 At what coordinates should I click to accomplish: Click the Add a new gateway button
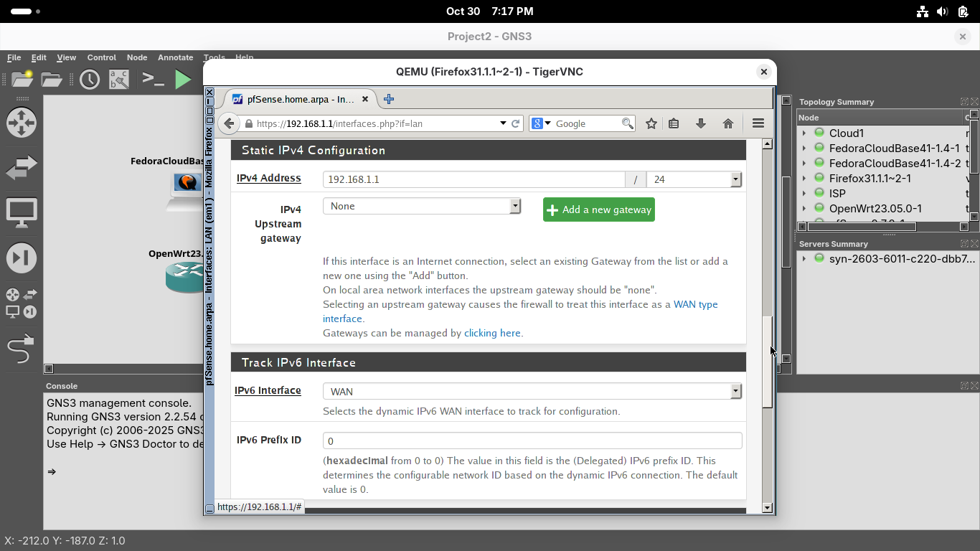[x=598, y=209]
